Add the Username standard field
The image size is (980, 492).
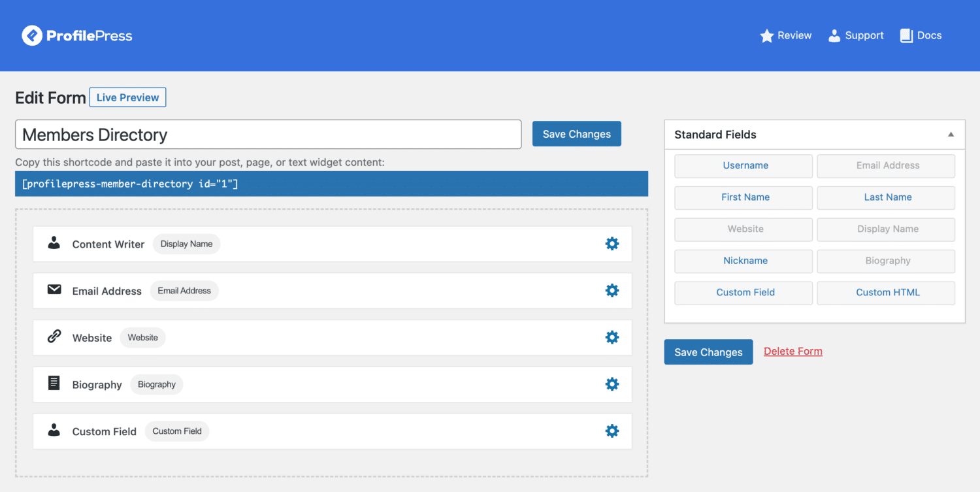pos(745,166)
